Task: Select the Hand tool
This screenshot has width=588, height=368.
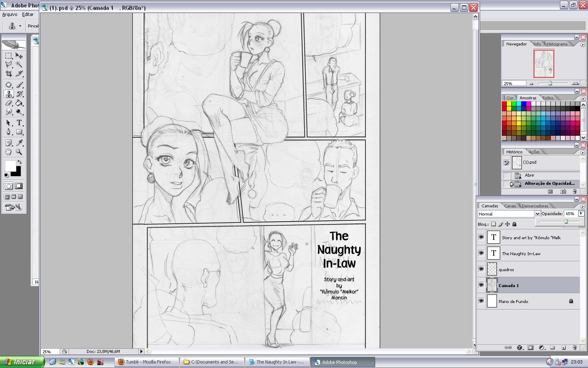Action: [x=8, y=153]
